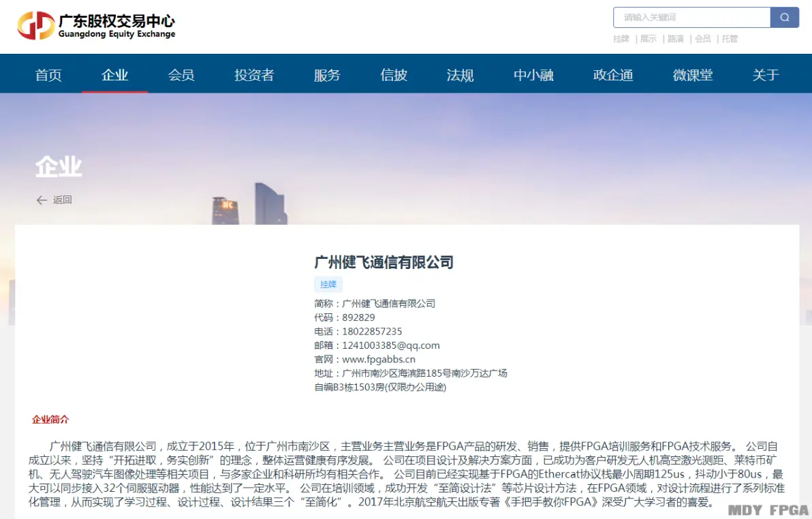Click the address line 广州市南沙区海滨路185号

(x=411, y=373)
